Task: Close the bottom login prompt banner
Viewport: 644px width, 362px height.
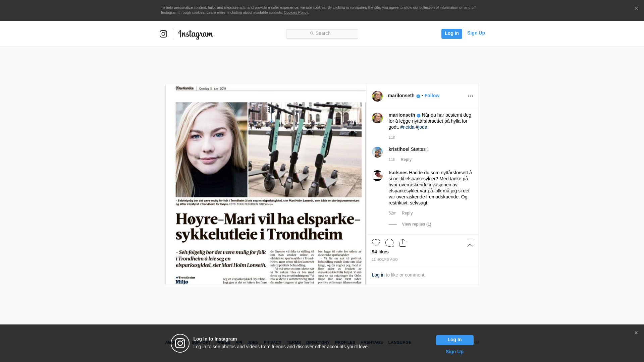Action: (x=636, y=333)
